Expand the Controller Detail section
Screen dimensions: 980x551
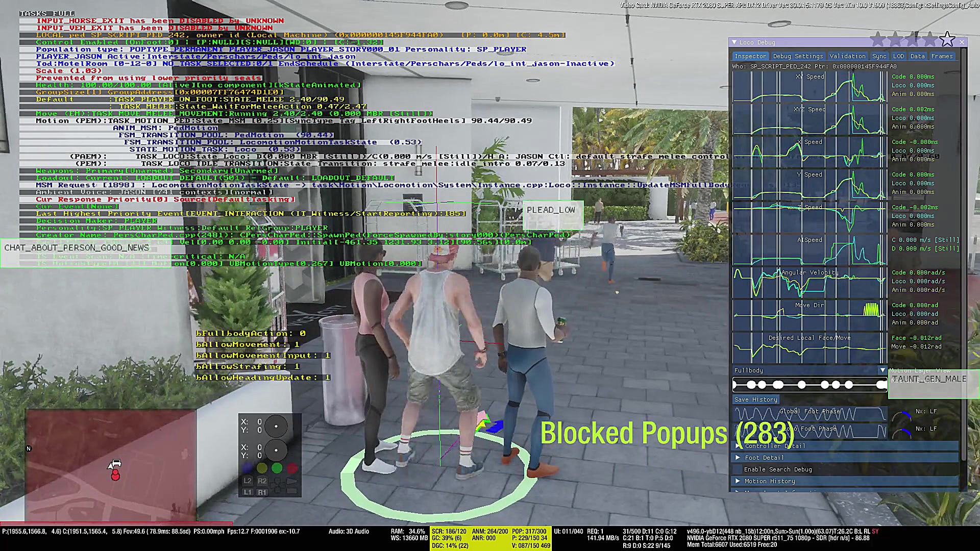[x=845, y=446]
